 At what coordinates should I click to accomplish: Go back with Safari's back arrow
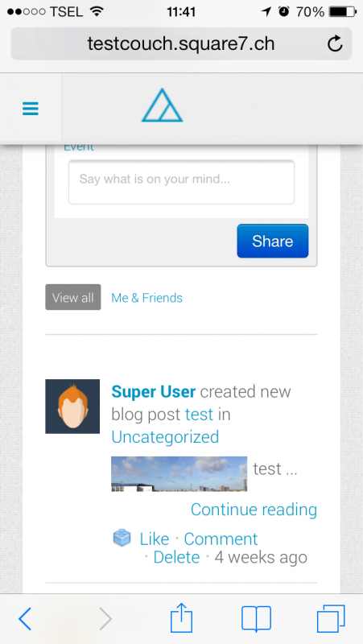click(x=25, y=618)
